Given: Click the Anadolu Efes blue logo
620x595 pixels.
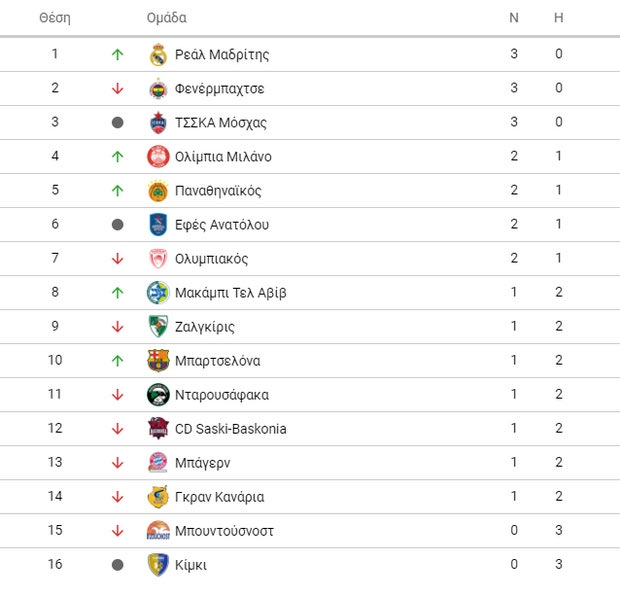Looking at the screenshot, I should pos(158,225).
